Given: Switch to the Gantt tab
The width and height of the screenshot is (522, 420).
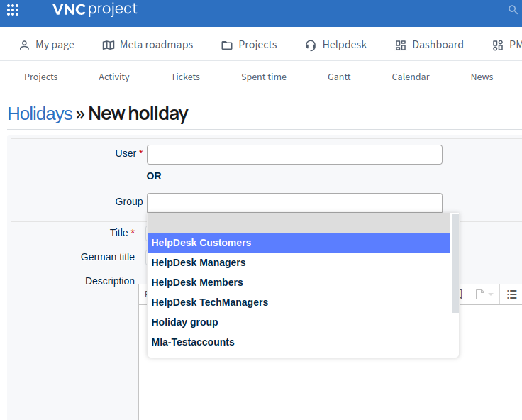Looking at the screenshot, I should [339, 77].
